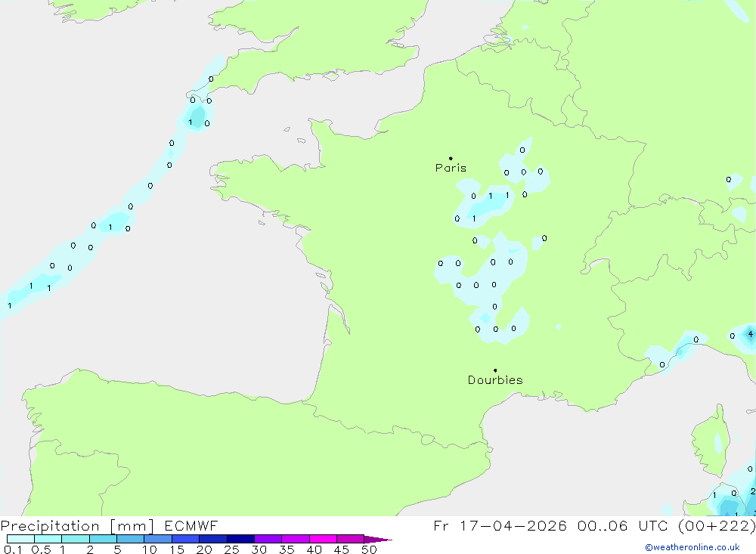
Task: Click the legend value label '0.1'
Action: (x=13, y=549)
